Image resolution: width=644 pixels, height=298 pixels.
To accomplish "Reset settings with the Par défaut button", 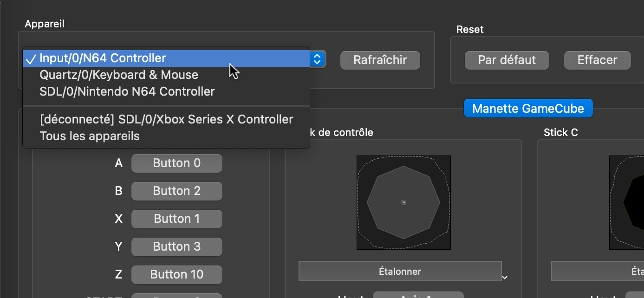I will click(x=507, y=60).
